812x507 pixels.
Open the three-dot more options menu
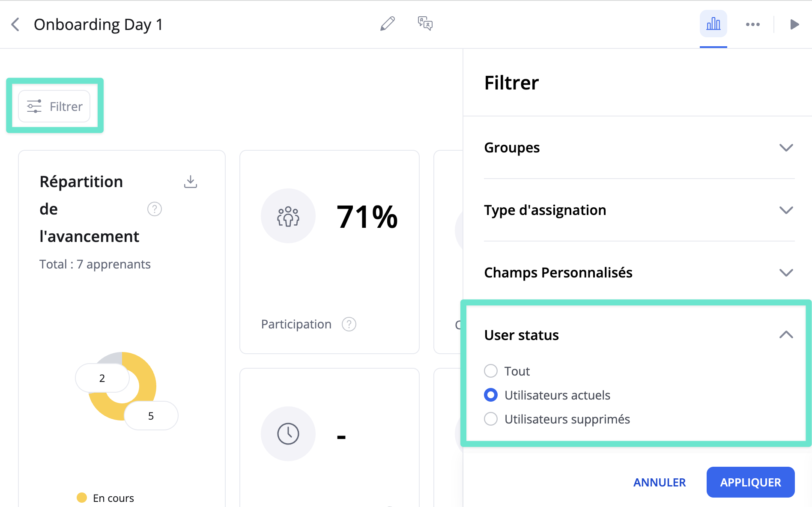pos(753,24)
